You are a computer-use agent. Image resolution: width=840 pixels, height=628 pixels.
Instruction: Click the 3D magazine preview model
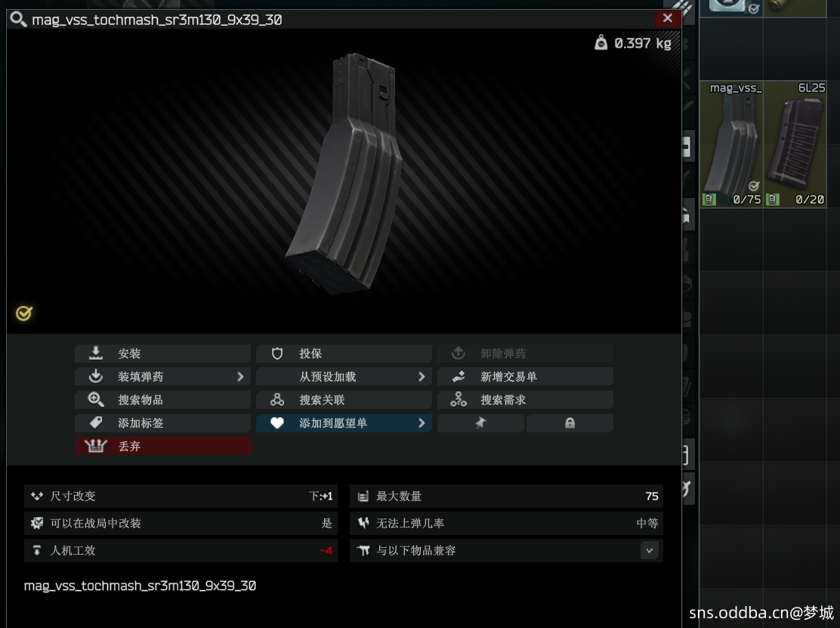point(344,174)
